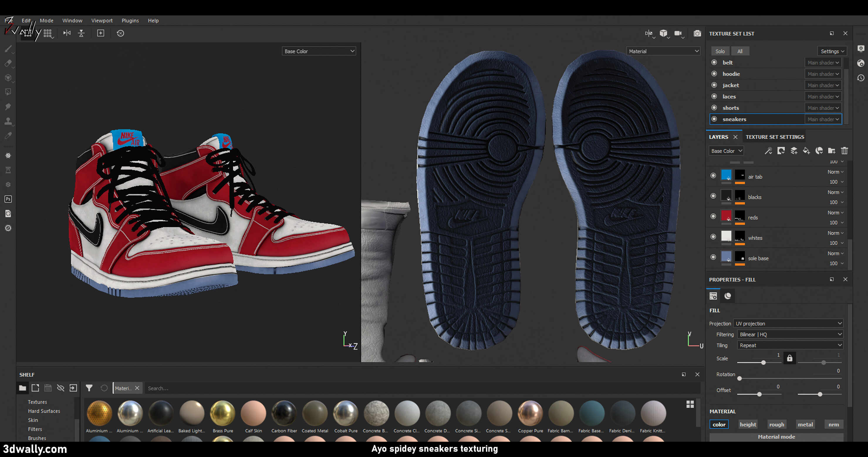Select the Clone stamp tool
The width and height of the screenshot is (868, 457).
8,121
